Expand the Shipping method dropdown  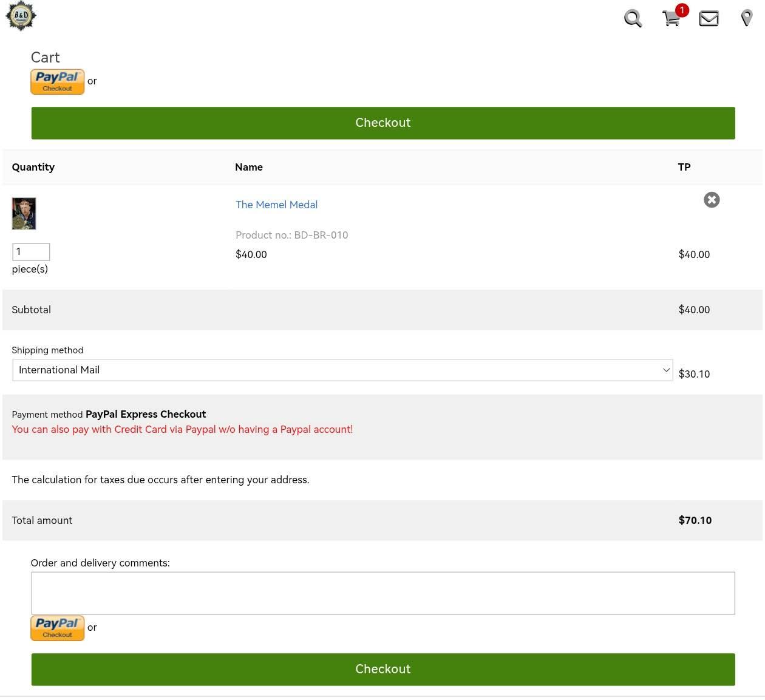[x=342, y=370]
